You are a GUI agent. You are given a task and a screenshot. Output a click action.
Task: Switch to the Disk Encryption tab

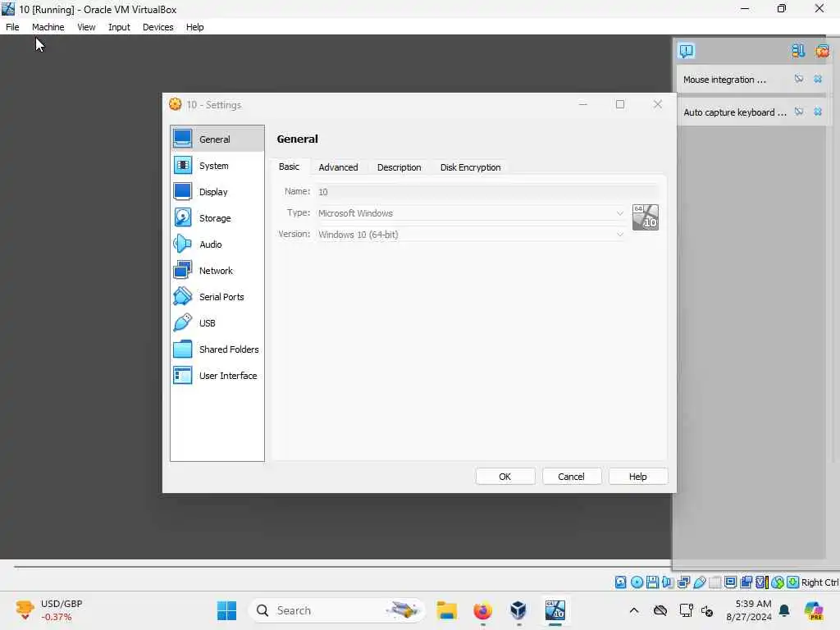coord(470,167)
